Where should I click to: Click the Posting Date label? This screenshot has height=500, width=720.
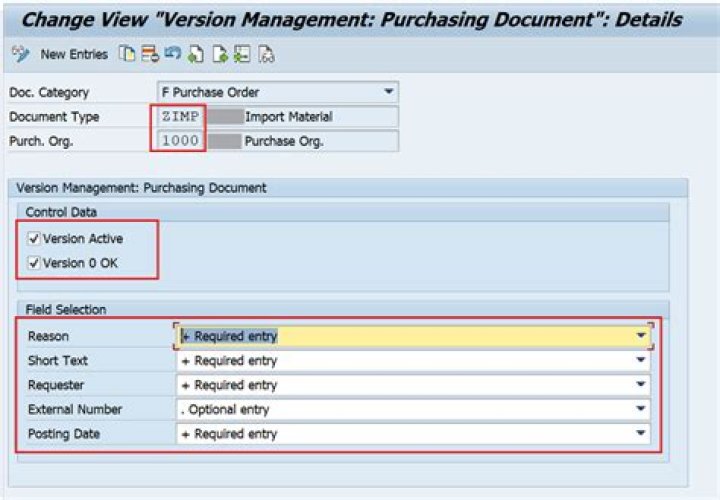pyautogui.click(x=64, y=434)
